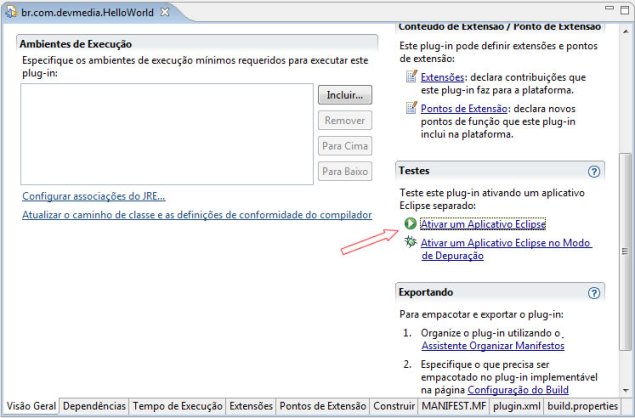This screenshot has width=635, height=418.
Task: Click the execution environments list box
Action: tap(167, 134)
